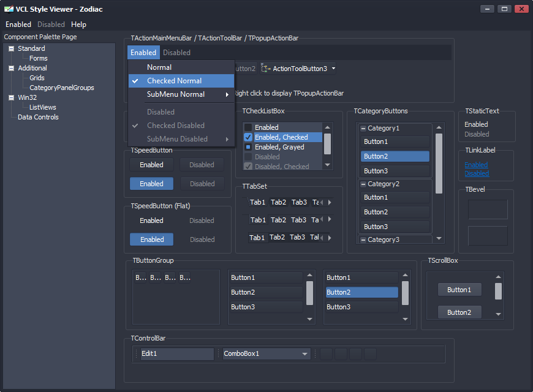This screenshot has height=392, width=533.
Task: Collapse Category2 in TCategoryButtons
Action: pyautogui.click(x=363, y=184)
